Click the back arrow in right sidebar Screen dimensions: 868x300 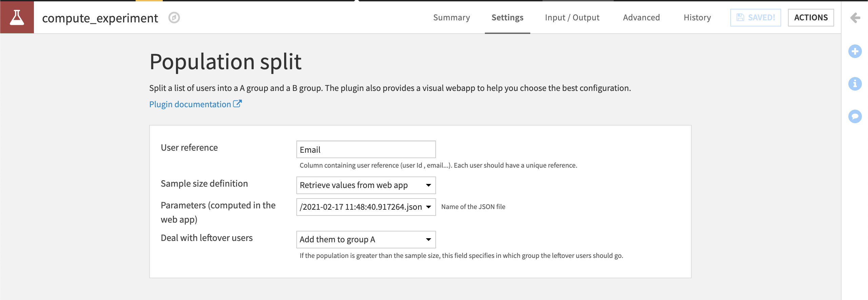point(855,18)
